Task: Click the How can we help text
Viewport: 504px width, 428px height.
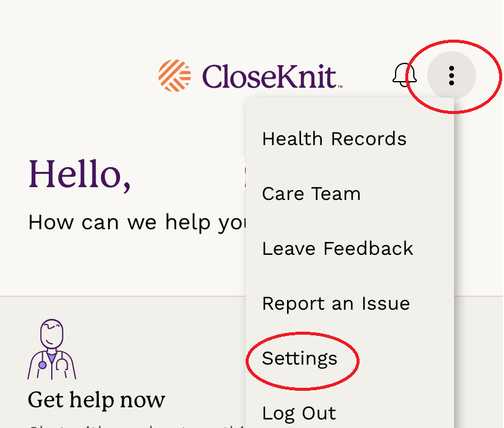Action: pos(137,222)
